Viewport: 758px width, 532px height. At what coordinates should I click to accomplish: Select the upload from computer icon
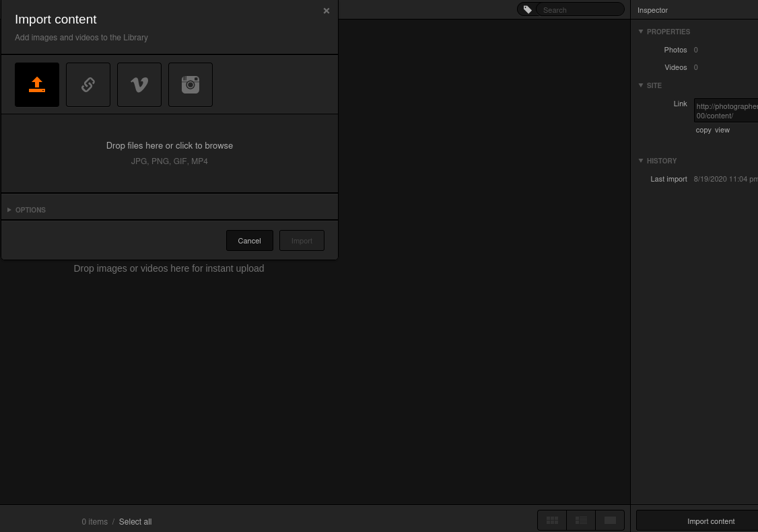click(x=37, y=85)
